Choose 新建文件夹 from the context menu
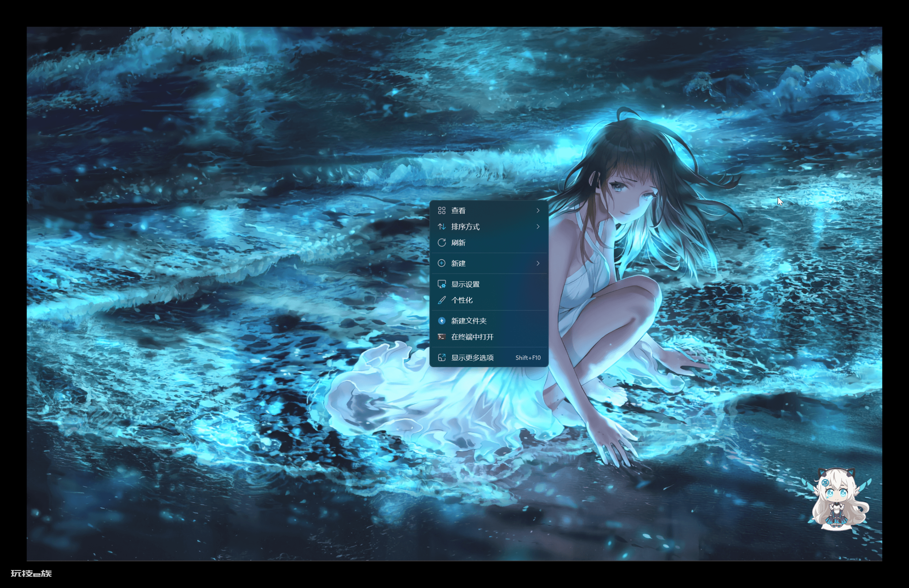Viewport: 909px width, 588px height. click(489, 321)
